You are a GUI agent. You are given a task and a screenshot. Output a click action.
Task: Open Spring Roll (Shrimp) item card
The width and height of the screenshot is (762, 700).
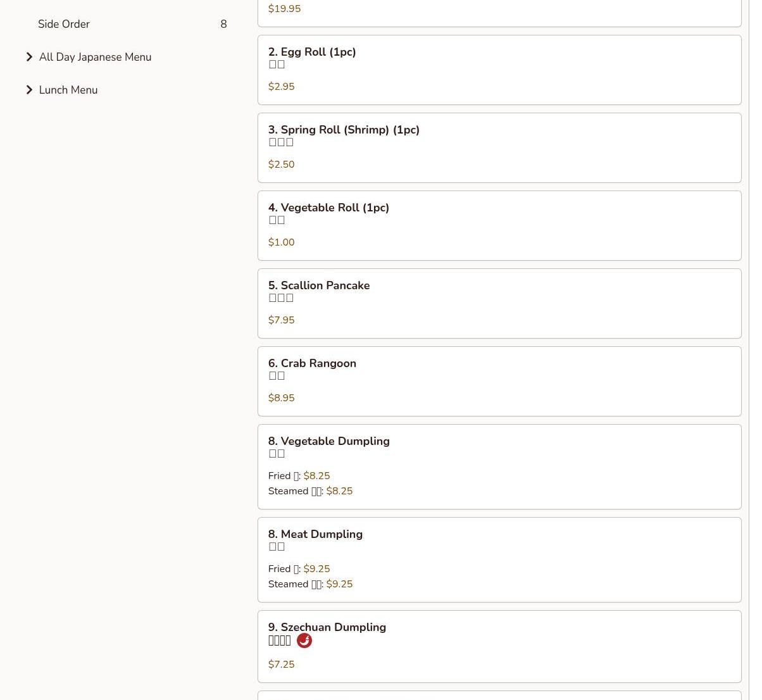(499, 147)
